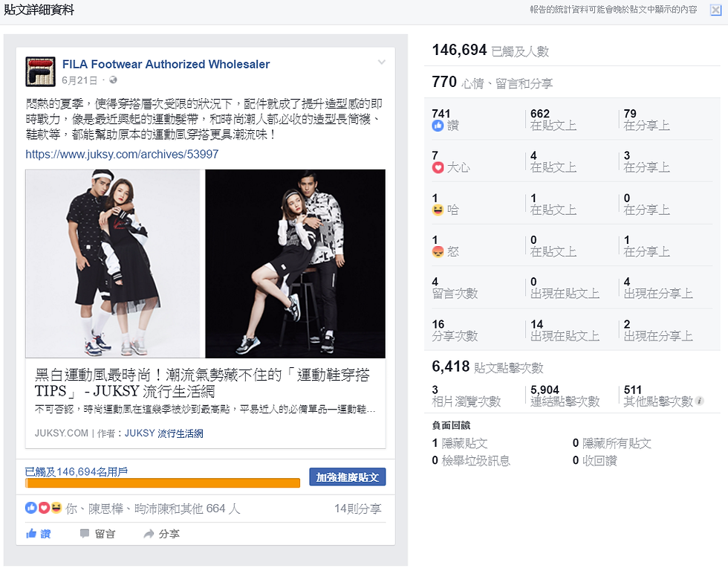Click the 留言 comment button

[97, 534]
